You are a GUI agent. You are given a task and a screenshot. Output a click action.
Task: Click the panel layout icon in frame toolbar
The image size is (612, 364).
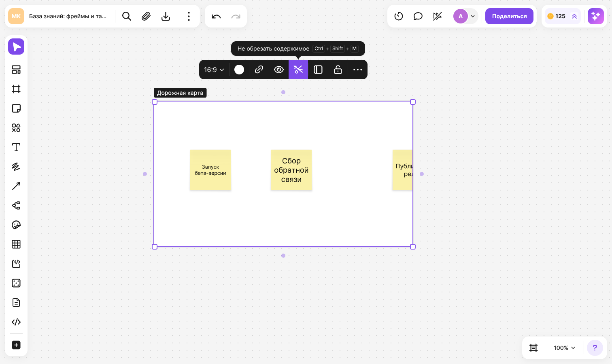(x=318, y=70)
